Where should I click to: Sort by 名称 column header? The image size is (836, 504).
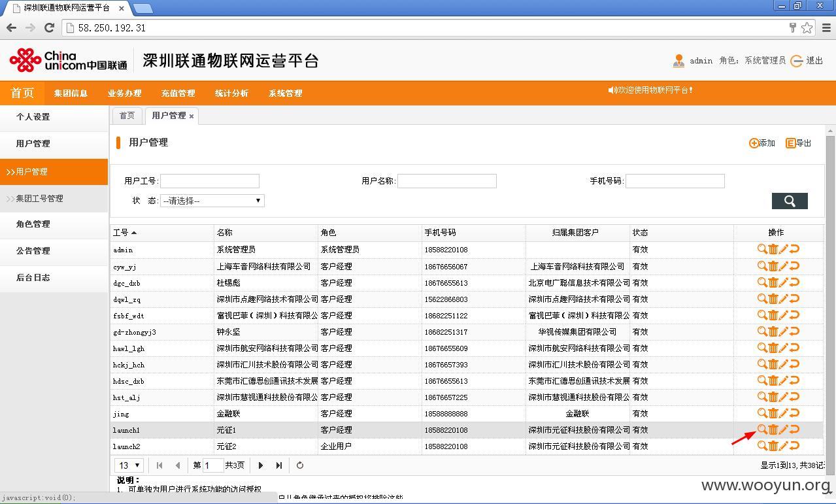click(x=224, y=233)
